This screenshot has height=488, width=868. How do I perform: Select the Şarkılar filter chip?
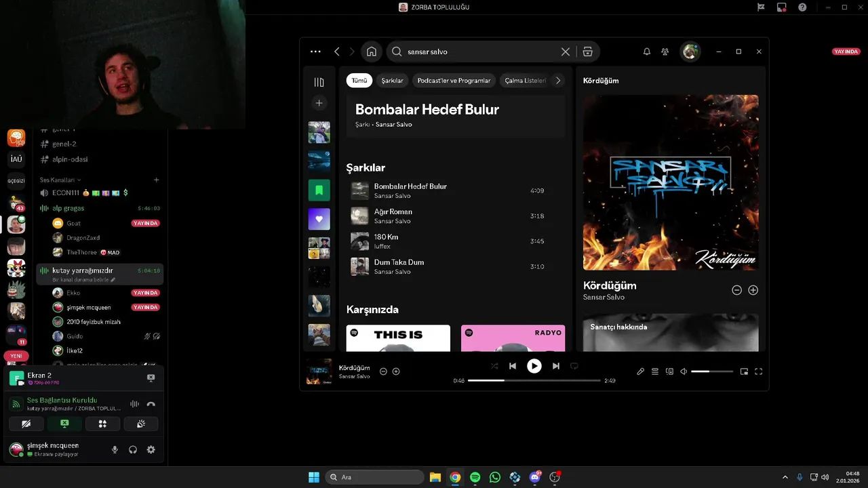[x=392, y=80]
